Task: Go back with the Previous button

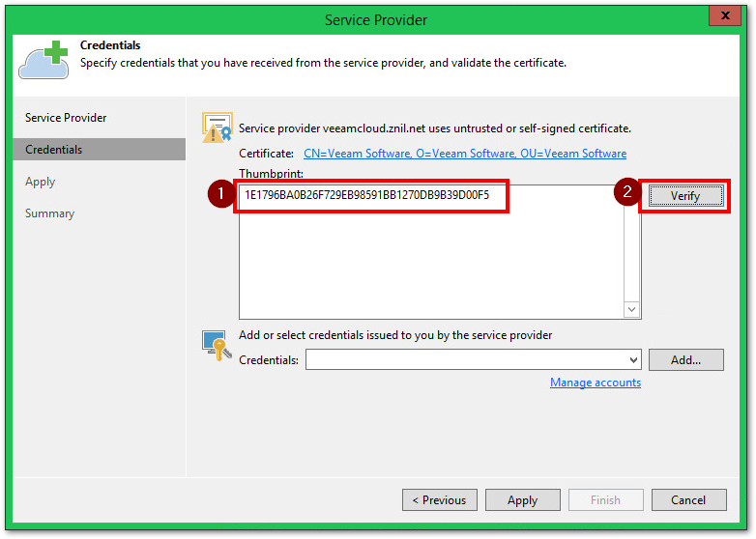Action: pyautogui.click(x=439, y=500)
